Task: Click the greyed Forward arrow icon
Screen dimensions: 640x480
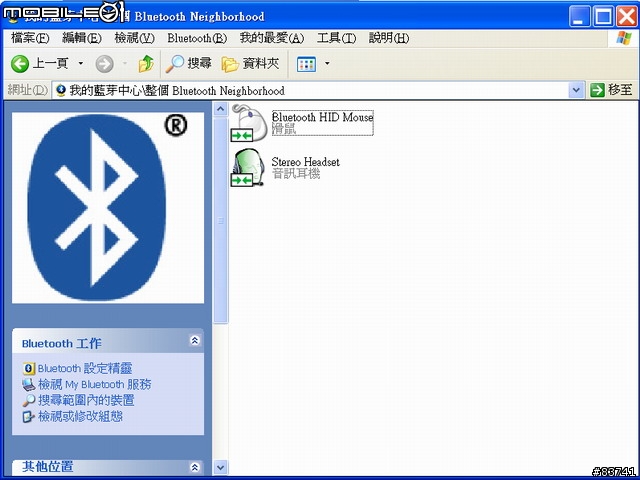Action: 104,64
